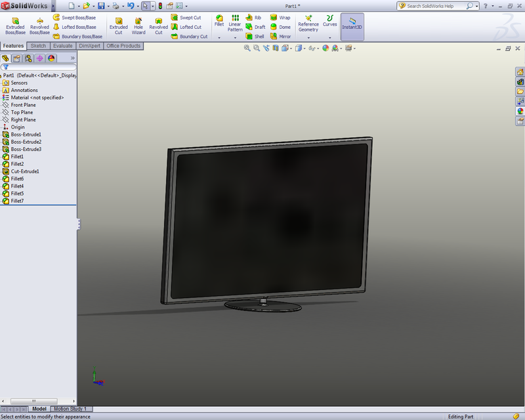Toggle Instant3D mode
Image resolution: width=525 pixels, height=420 pixels.
(352, 26)
